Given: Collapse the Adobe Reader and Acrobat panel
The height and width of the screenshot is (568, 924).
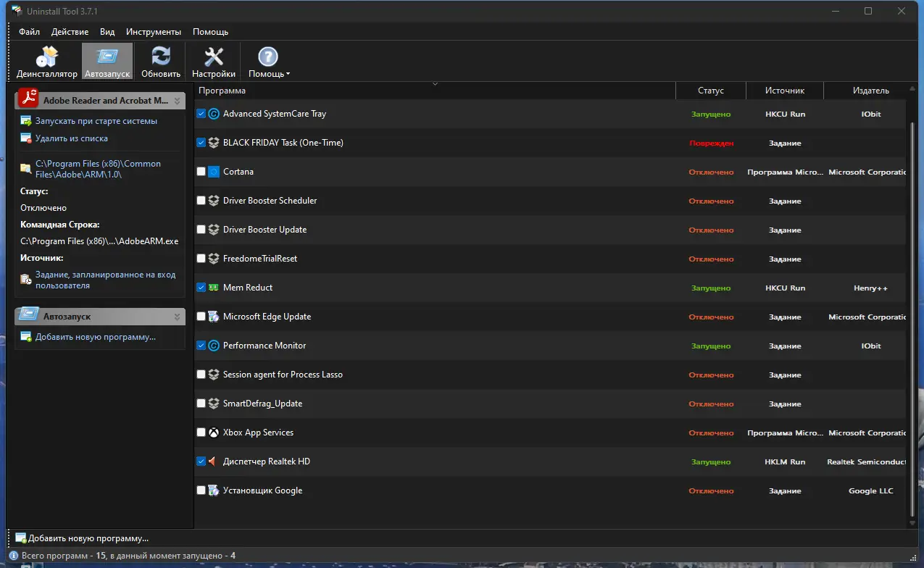Looking at the screenshot, I should click(178, 101).
